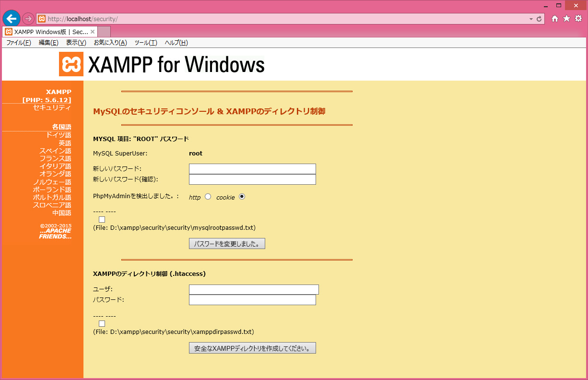
Task: Select the cookie radio button
Action: click(x=242, y=197)
